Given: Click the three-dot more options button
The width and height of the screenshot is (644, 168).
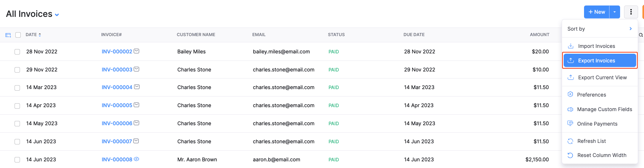Looking at the screenshot, I should pyautogui.click(x=631, y=12).
